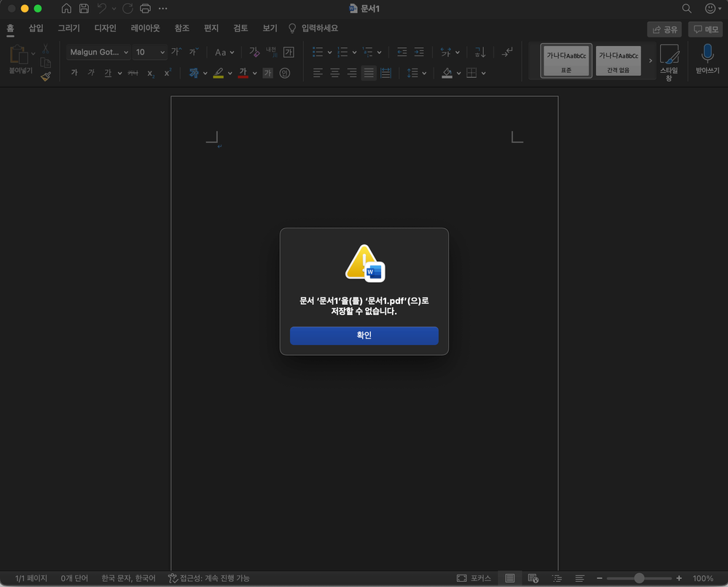Click the Print icon in title bar
Screen dimensions: 728x587
tap(145, 8)
